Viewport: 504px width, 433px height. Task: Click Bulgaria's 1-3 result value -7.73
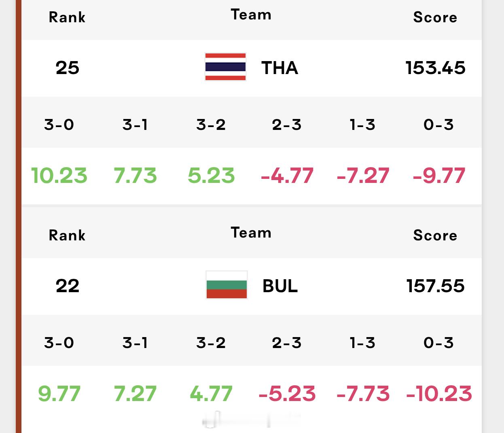pos(363,394)
